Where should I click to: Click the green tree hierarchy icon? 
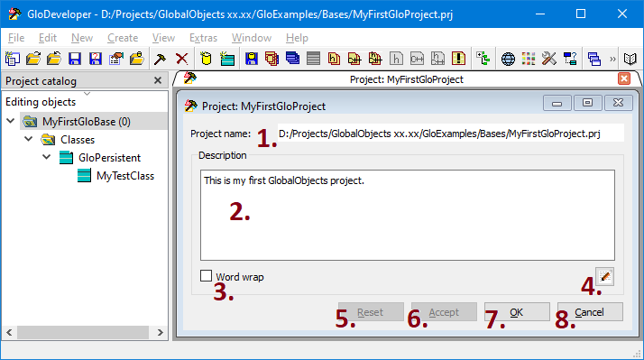tap(483, 59)
